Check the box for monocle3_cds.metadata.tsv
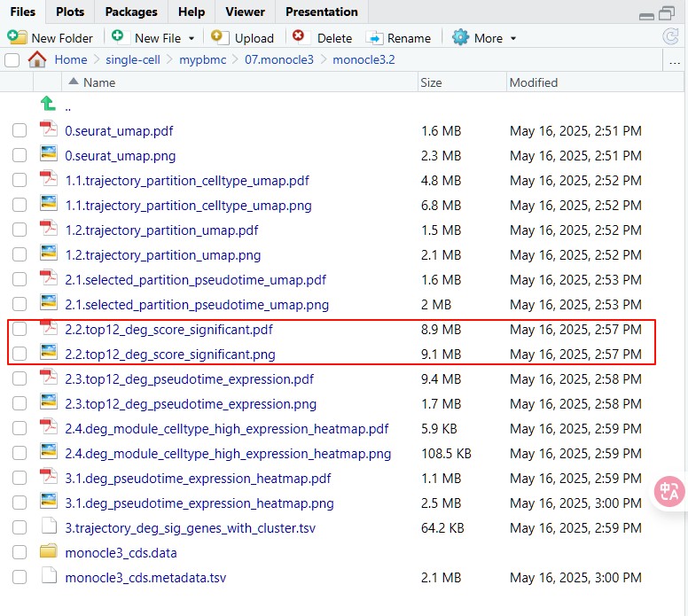The image size is (688, 616). (x=20, y=577)
